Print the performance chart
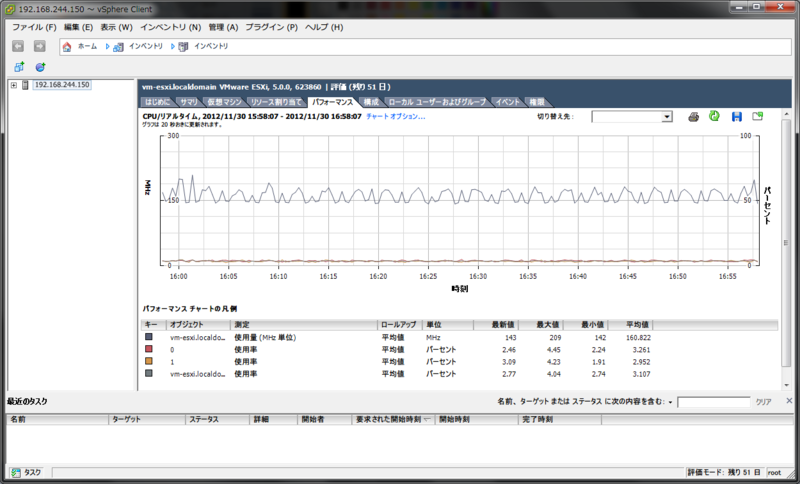 [693, 117]
